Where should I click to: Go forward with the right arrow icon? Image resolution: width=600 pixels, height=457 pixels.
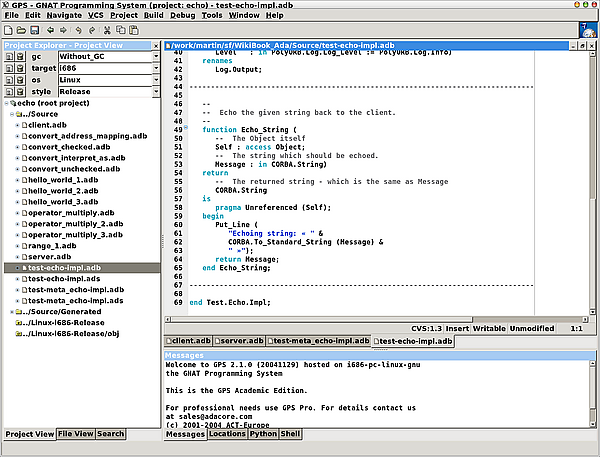(64, 30)
